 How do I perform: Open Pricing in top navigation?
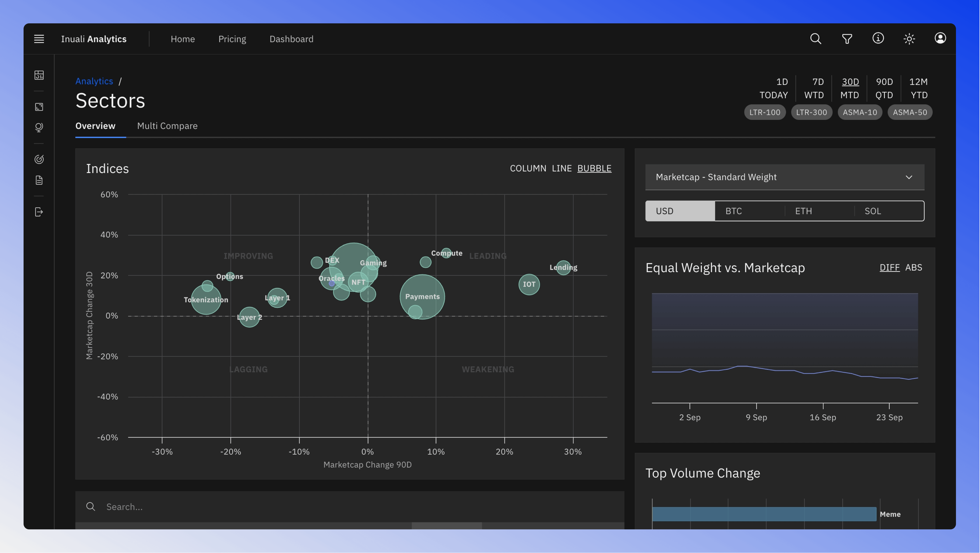point(232,39)
